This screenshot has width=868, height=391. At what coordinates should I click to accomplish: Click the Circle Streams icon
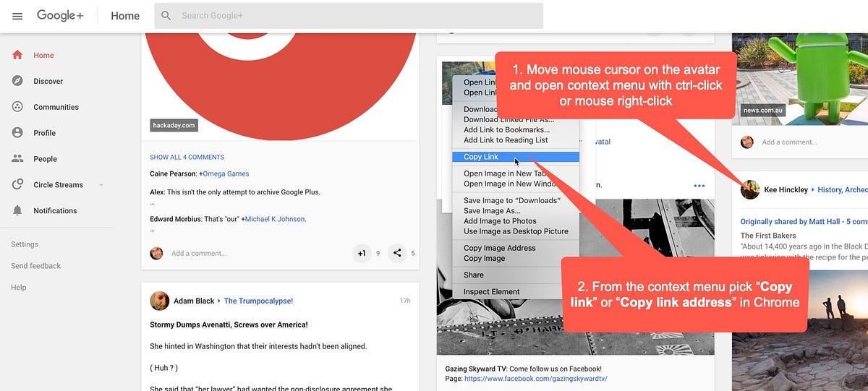pyautogui.click(x=17, y=185)
